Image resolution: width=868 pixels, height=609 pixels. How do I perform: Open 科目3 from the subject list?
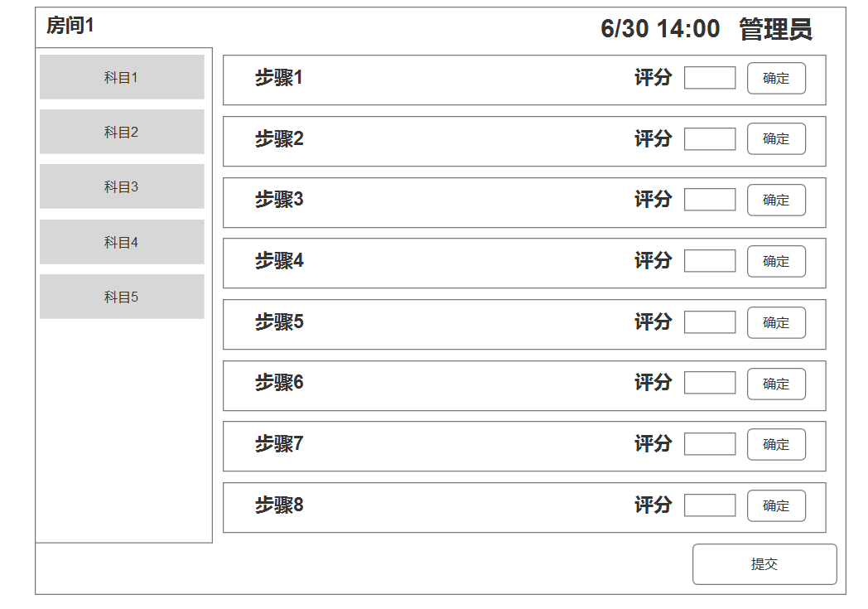122,186
